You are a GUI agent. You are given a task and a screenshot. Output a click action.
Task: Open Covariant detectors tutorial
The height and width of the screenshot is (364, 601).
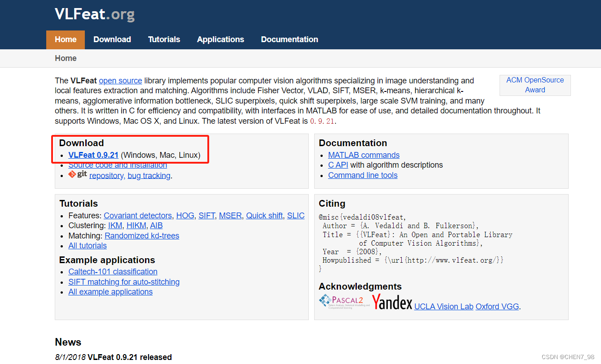tap(138, 216)
